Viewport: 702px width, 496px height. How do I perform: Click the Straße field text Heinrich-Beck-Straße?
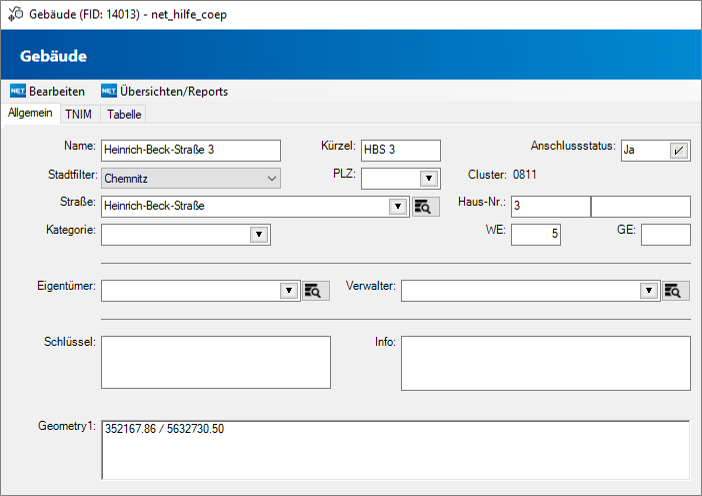154,206
